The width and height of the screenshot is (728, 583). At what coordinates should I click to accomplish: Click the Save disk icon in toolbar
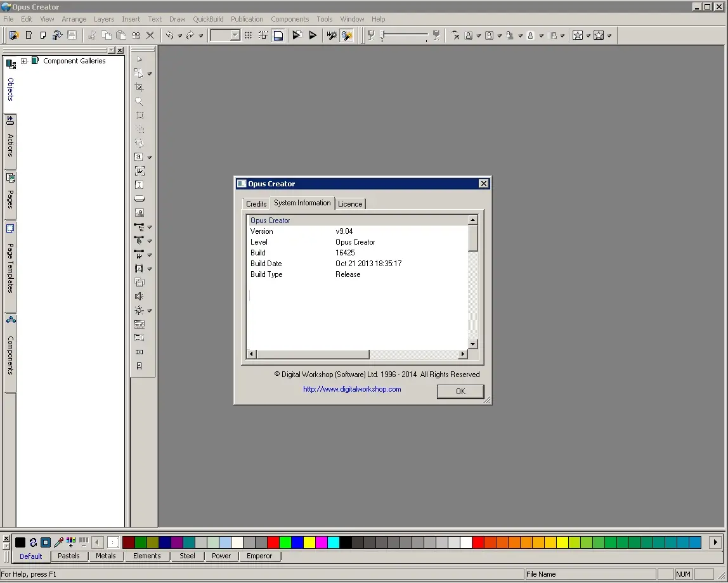pos(72,35)
